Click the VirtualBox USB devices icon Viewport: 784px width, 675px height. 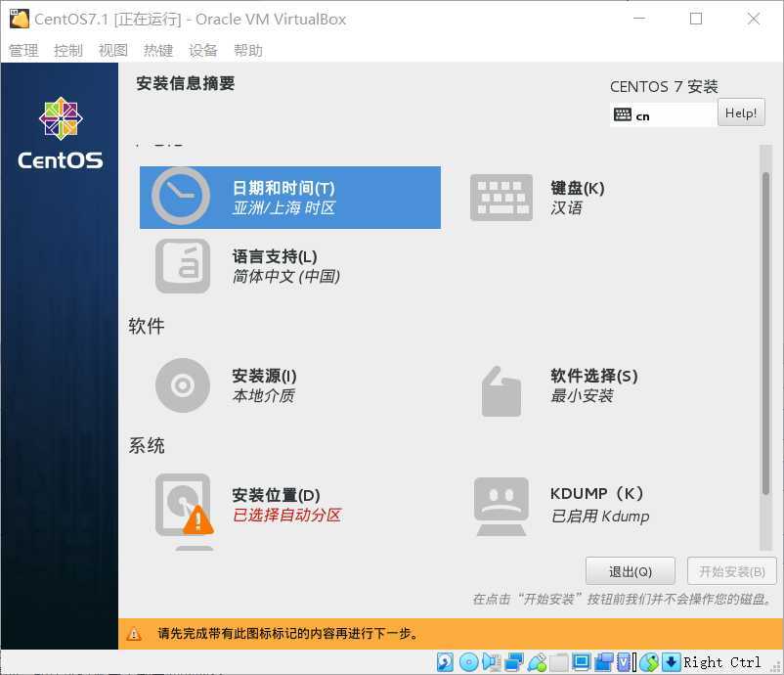coord(537,662)
